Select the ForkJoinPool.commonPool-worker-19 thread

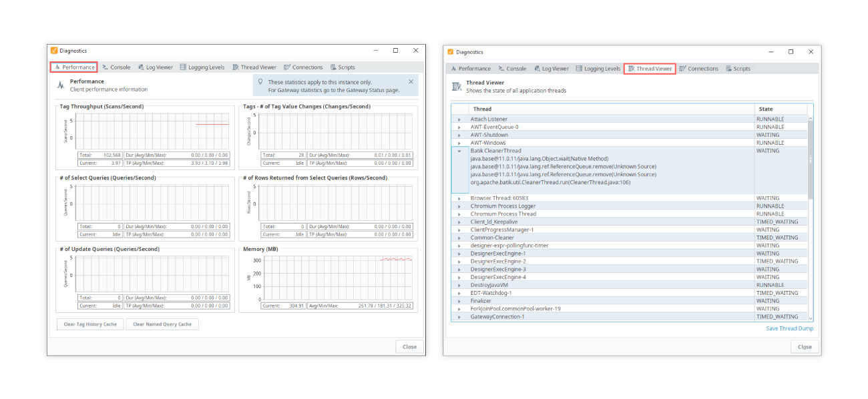pyautogui.click(x=515, y=309)
